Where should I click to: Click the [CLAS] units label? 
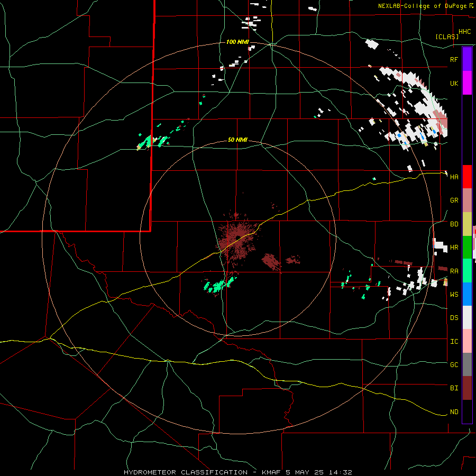point(447,36)
